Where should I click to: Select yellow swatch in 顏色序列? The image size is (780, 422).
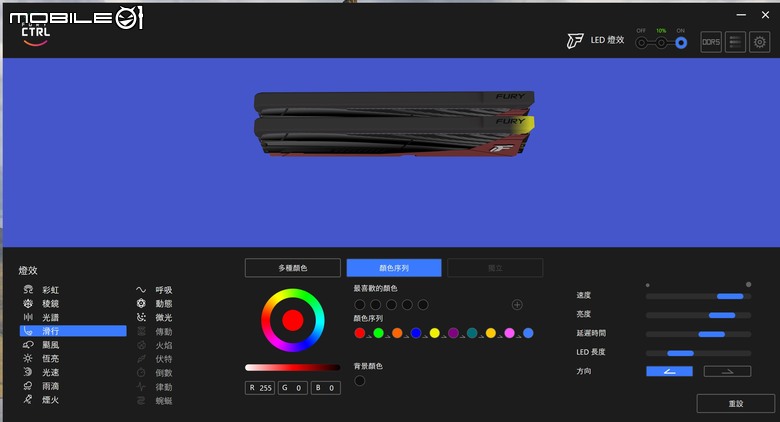[435, 333]
